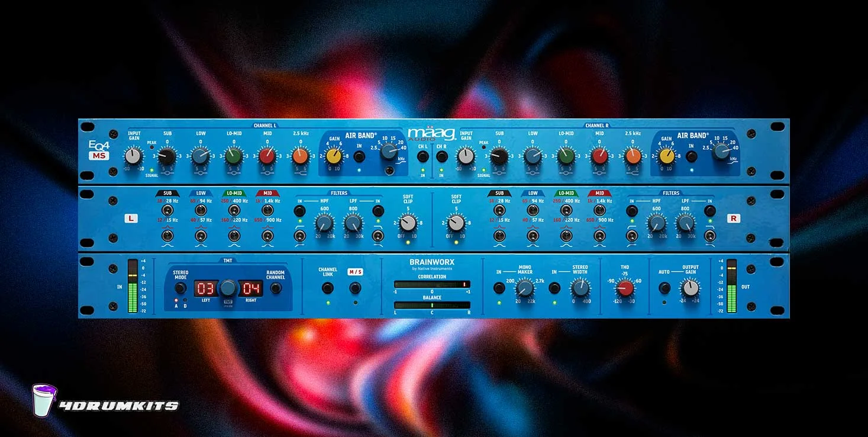Adjust the blue LOW knob on Channel R
The width and height of the screenshot is (868, 437).
tap(533, 156)
